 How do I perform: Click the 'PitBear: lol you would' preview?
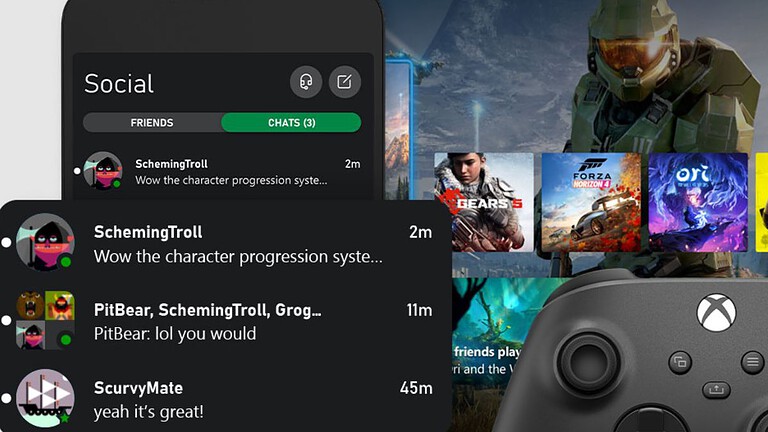point(175,334)
